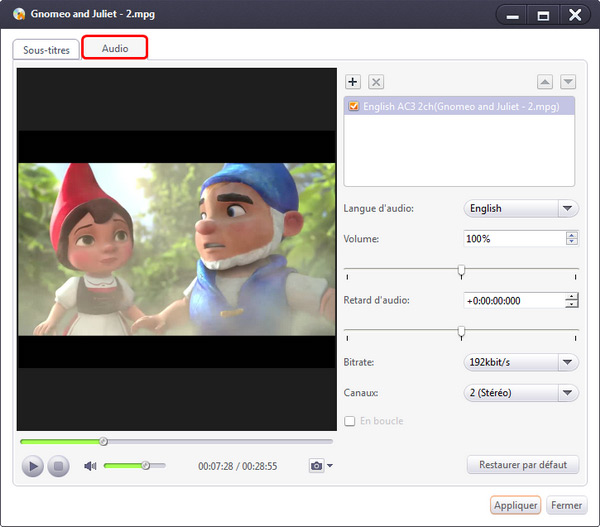
Task: Open snapshot options arrow next to camera
Action: tap(330, 466)
